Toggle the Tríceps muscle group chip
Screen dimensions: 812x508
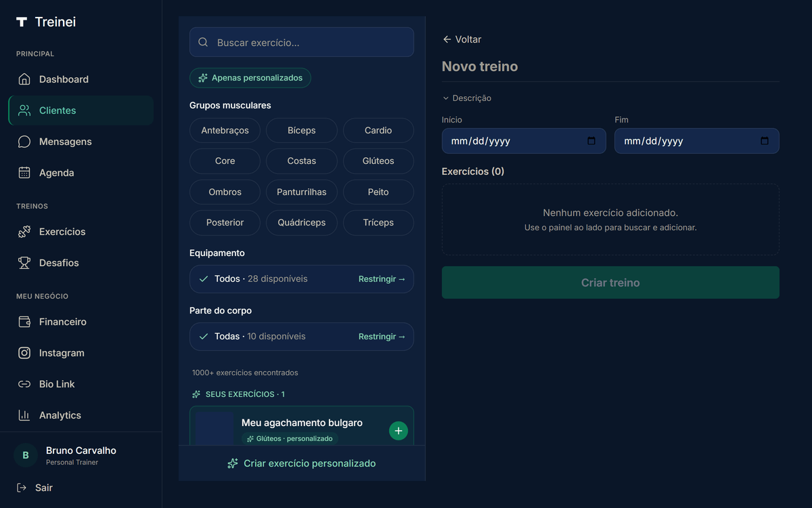tap(378, 222)
